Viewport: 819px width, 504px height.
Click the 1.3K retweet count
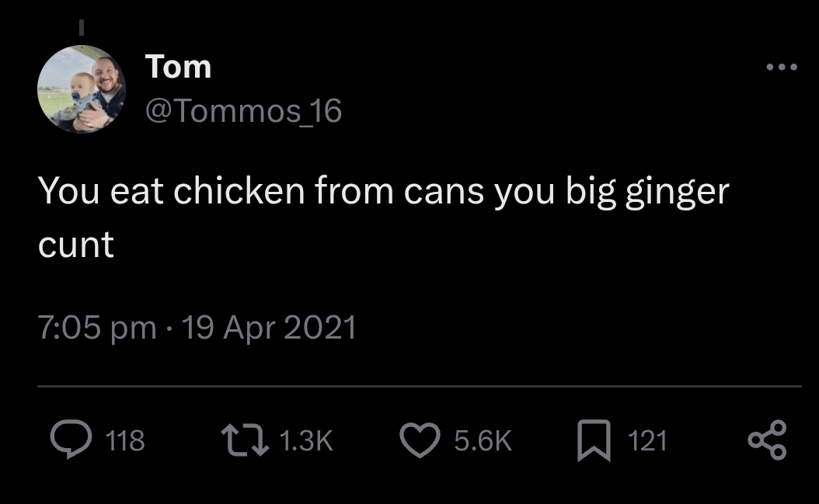click(305, 441)
